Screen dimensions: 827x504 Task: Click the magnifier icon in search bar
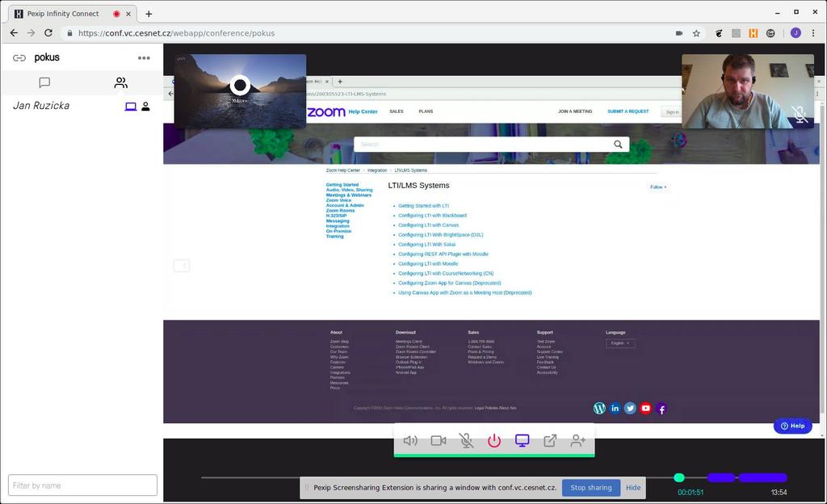(618, 144)
